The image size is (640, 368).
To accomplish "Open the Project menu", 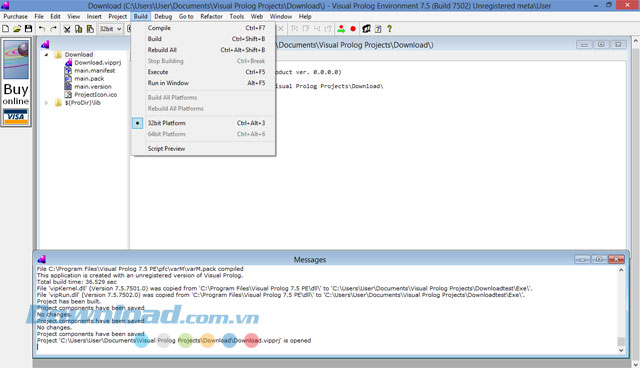I will click(x=118, y=16).
